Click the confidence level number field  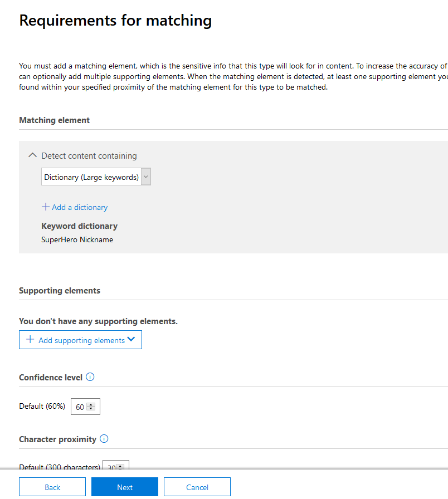(80, 407)
